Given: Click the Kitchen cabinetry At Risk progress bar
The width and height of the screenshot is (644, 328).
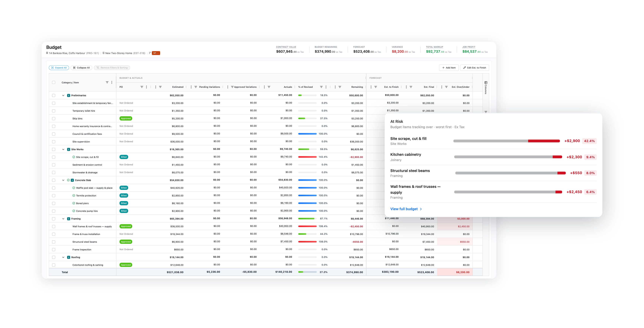Looking at the screenshot, I should [508, 157].
